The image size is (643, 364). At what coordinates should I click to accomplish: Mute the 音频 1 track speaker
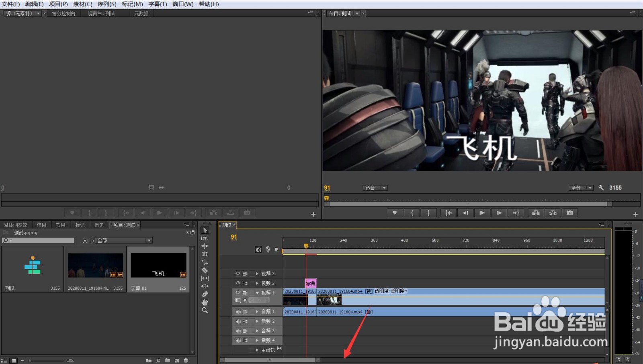[x=238, y=312]
